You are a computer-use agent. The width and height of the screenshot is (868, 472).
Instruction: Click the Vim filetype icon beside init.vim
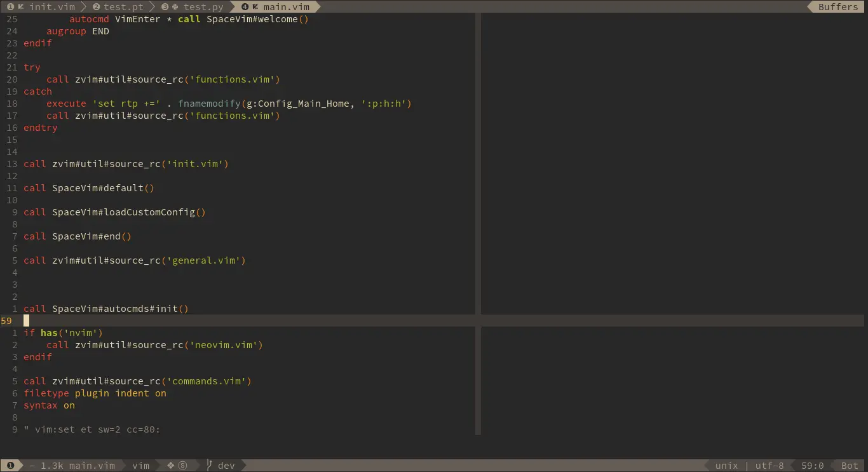pos(21,6)
